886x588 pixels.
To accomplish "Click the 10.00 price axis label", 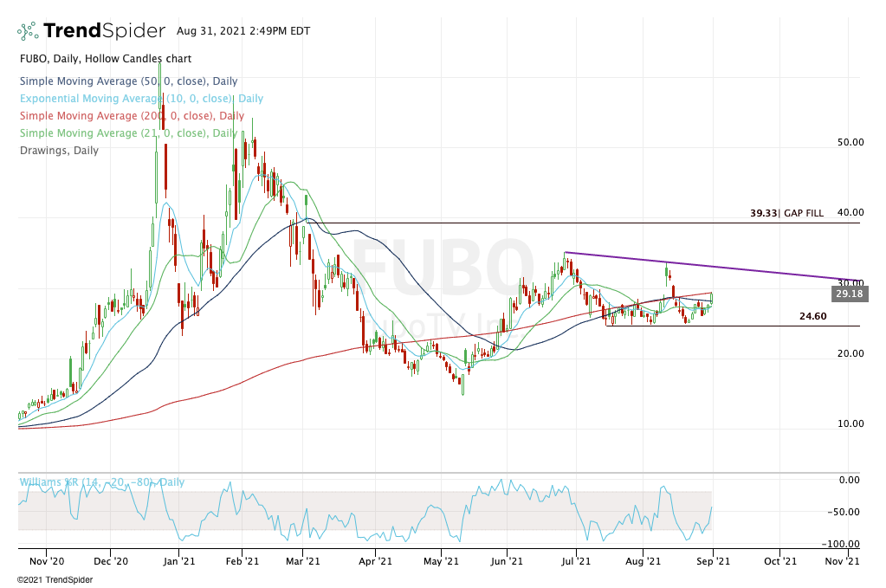I will pyautogui.click(x=850, y=423).
